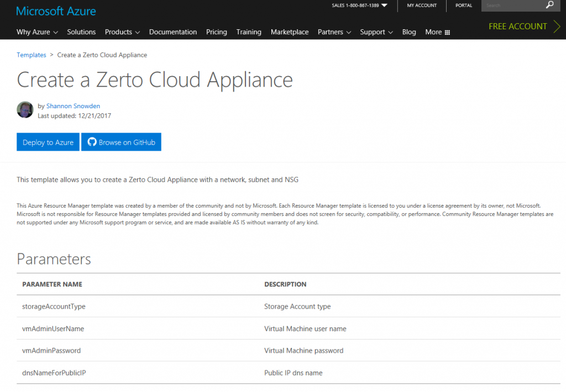The image size is (566, 392).
Task: Open the Documentation page
Action: 173,32
